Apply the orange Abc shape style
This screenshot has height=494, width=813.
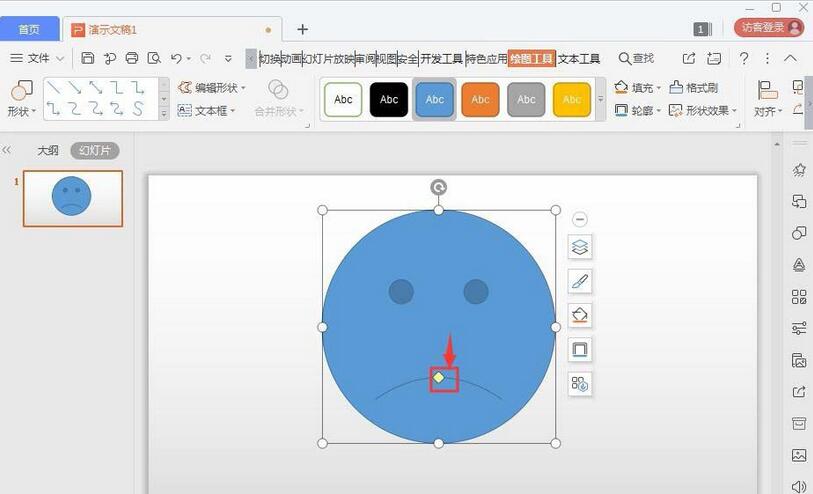(x=480, y=100)
